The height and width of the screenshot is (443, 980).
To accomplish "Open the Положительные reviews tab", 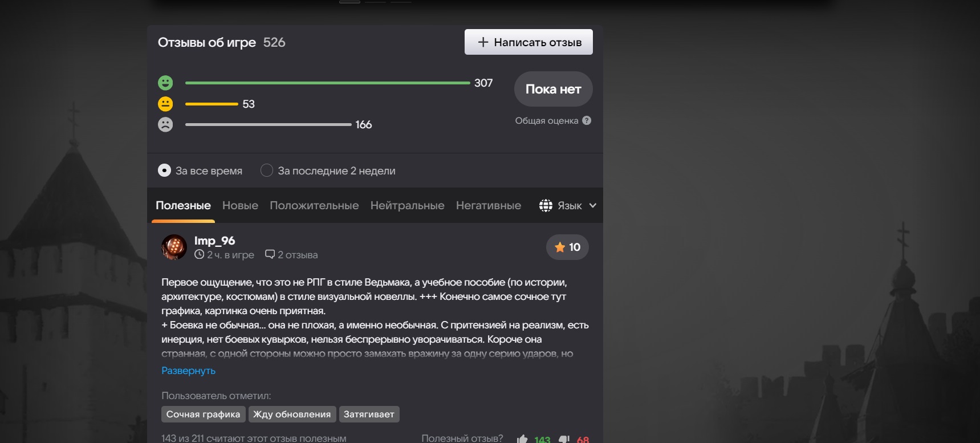I will [314, 205].
